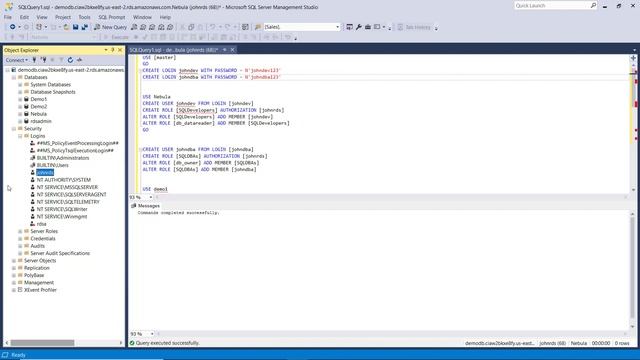The height and width of the screenshot is (360, 640).
Task: Open the Tools menu
Action: click(x=84, y=17)
